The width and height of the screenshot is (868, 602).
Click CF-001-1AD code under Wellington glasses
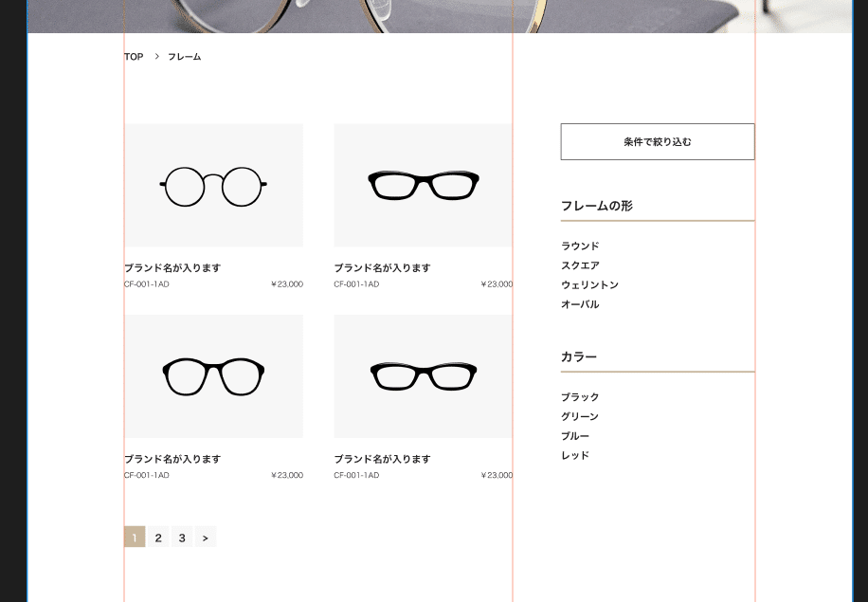[147, 475]
